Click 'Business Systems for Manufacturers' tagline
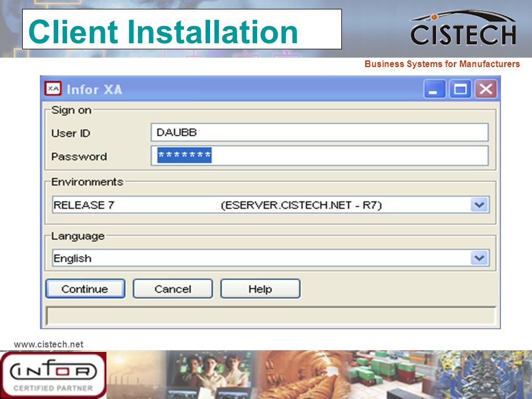Screen dimensions: 532x399 [442, 64]
